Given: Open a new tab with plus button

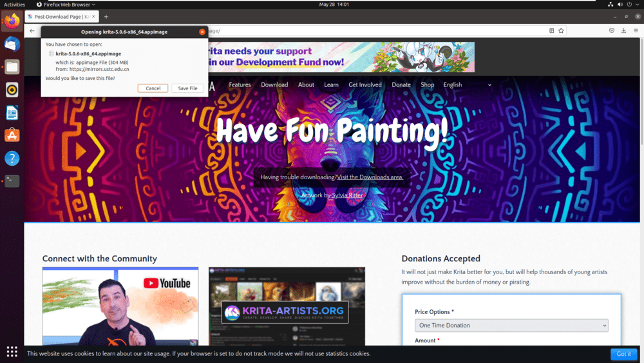Looking at the screenshot, I should pyautogui.click(x=106, y=17).
